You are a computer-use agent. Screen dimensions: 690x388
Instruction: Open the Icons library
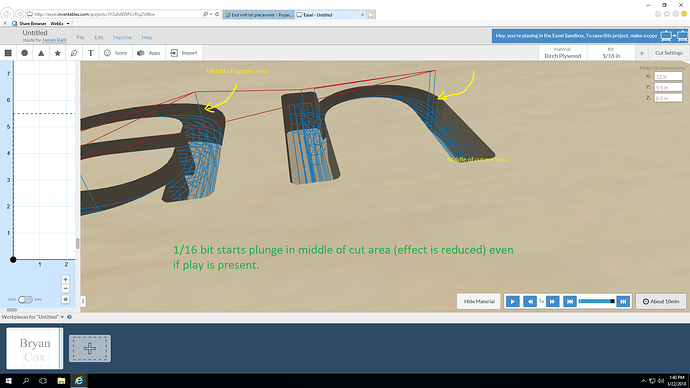(115, 53)
